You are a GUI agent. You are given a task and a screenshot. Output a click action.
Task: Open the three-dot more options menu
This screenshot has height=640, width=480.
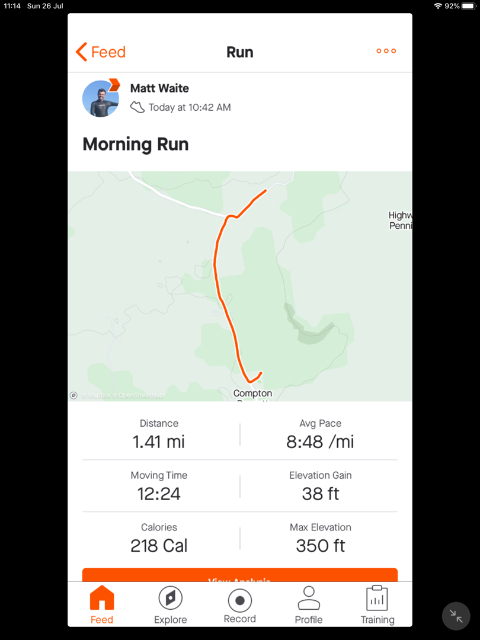point(386,51)
